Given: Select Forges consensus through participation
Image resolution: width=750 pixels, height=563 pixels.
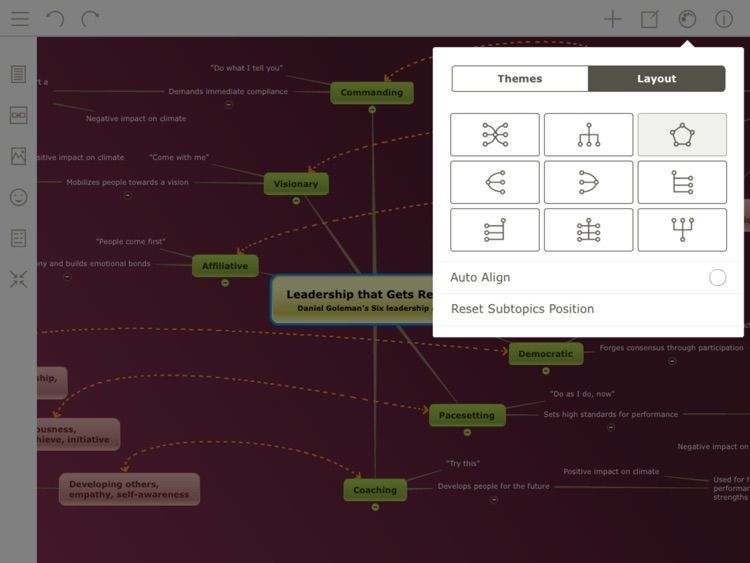Looking at the screenshot, I should [x=672, y=348].
